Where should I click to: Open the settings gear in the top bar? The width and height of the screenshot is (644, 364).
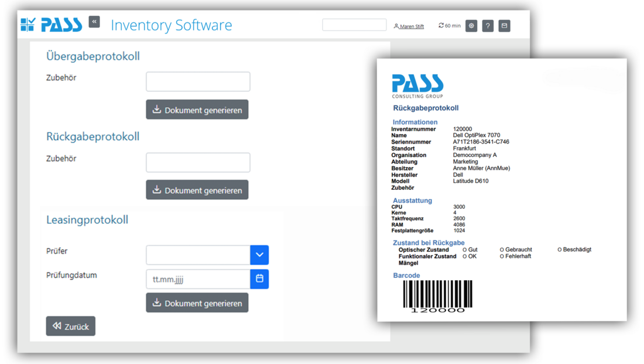[471, 25]
